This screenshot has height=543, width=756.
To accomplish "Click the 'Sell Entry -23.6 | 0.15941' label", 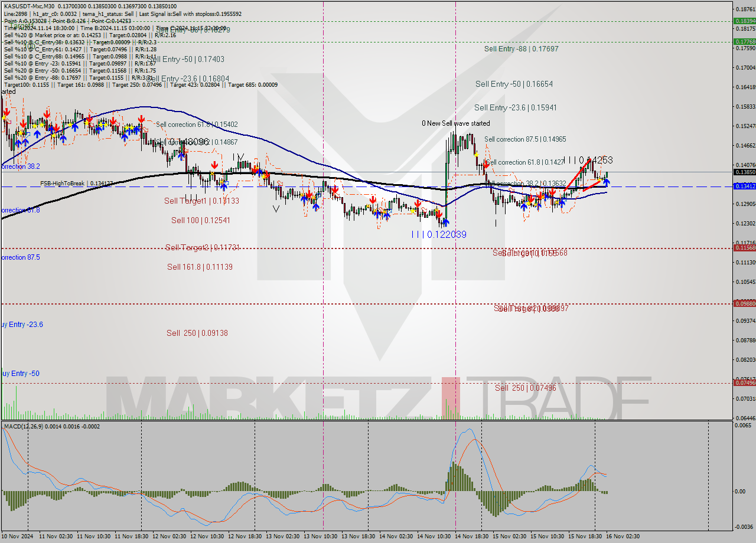I will (516, 107).
